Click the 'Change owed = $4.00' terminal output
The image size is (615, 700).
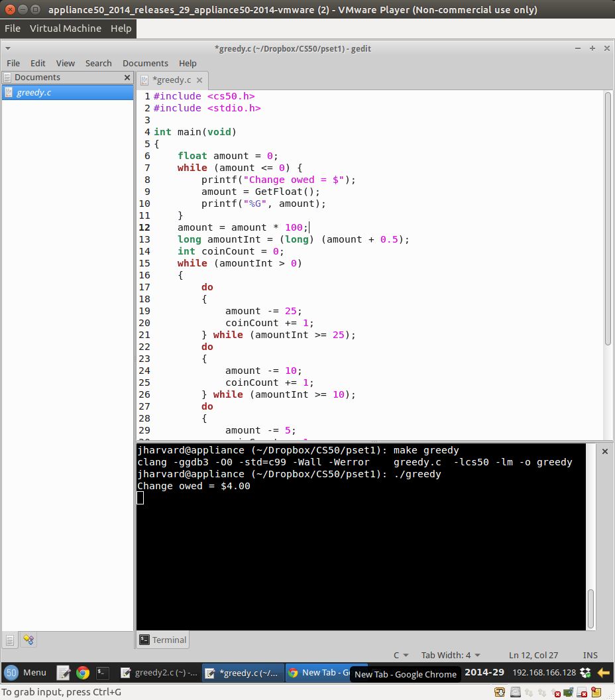coord(194,486)
